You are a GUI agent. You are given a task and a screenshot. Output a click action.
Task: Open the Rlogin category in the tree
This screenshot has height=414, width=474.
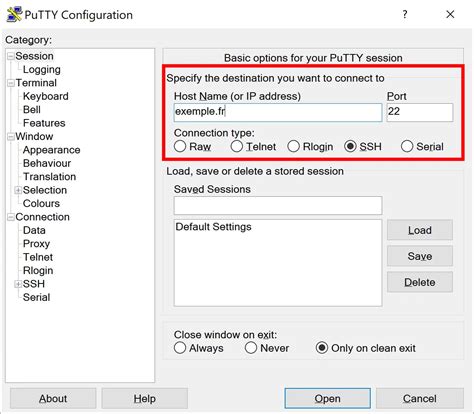tap(38, 270)
